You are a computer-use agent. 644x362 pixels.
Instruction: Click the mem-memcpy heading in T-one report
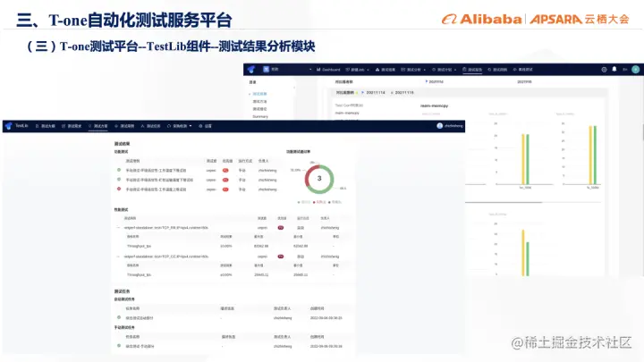click(x=434, y=105)
